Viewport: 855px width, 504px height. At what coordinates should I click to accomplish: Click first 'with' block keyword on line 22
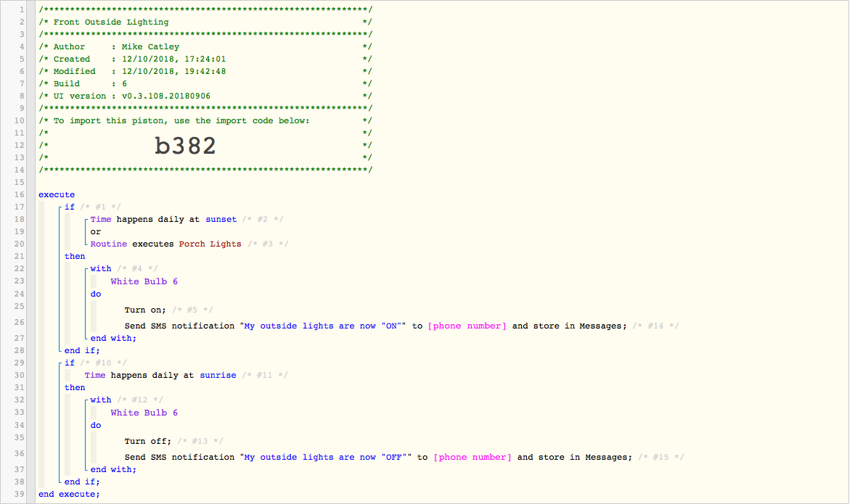pos(101,268)
